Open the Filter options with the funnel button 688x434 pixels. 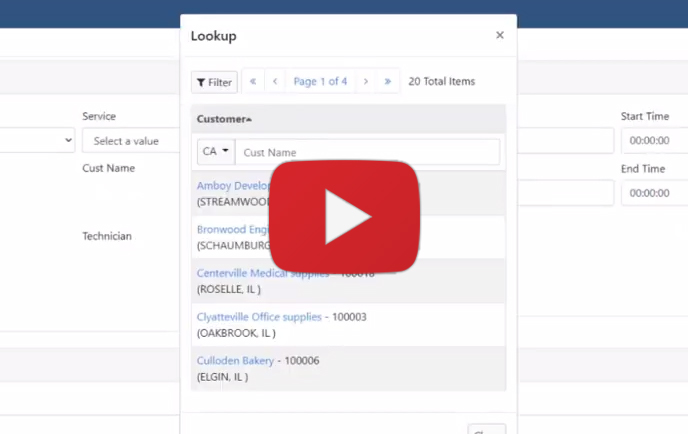click(213, 82)
